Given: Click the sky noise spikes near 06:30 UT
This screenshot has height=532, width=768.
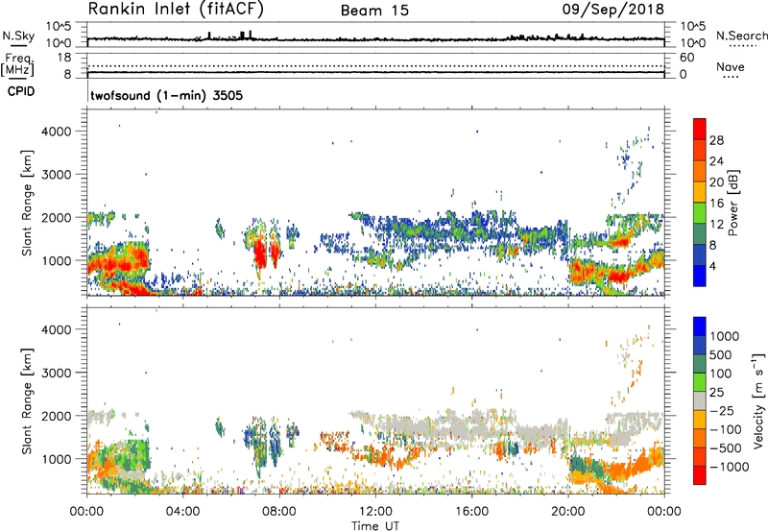Looking at the screenshot, I should pyautogui.click(x=245, y=36).
